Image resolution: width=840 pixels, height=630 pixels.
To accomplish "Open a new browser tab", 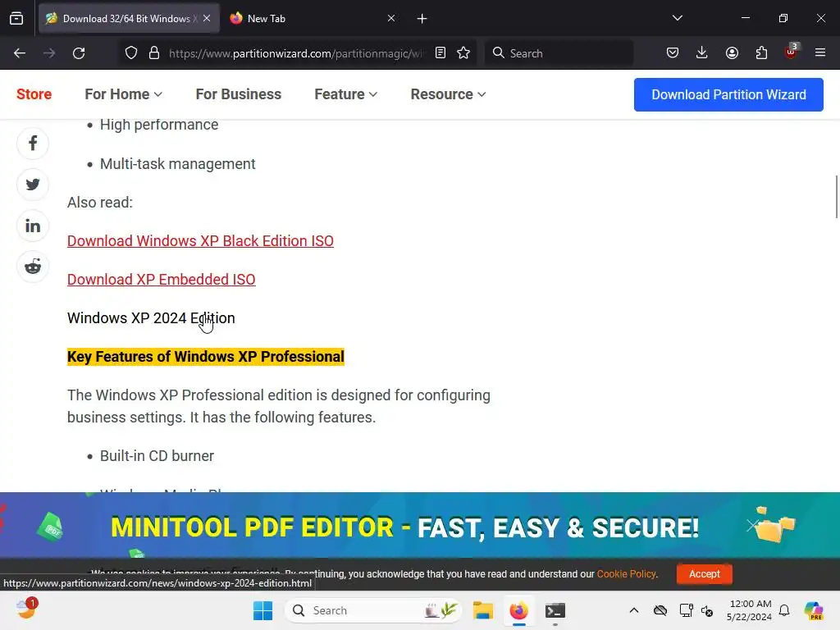I will 422,19.
